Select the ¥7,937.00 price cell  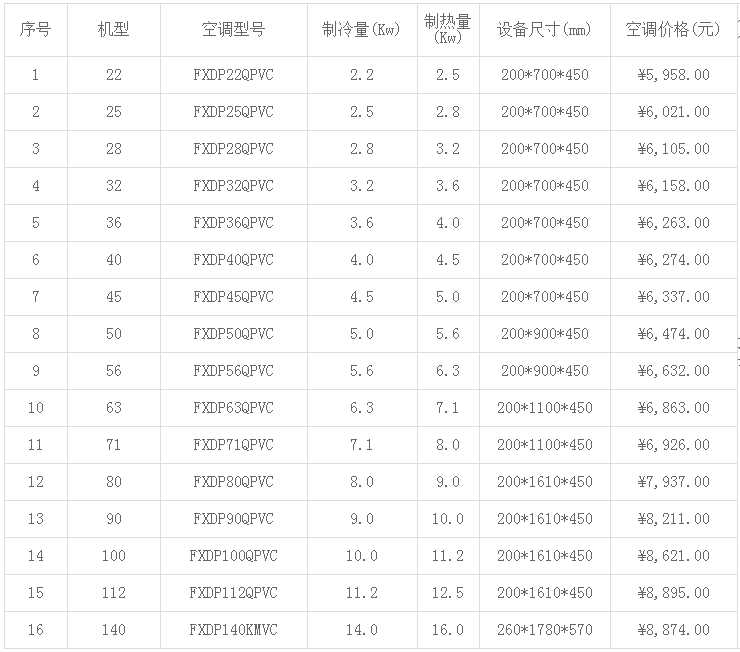[673, 482]
